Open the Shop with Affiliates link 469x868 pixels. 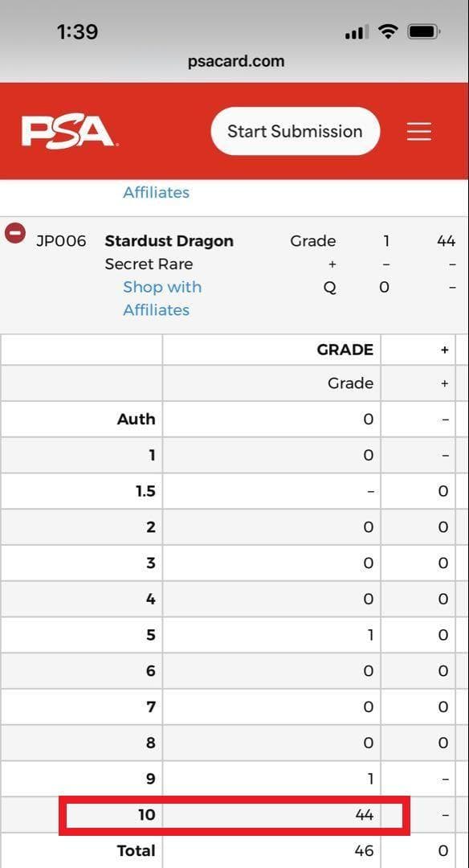(162, 287)
